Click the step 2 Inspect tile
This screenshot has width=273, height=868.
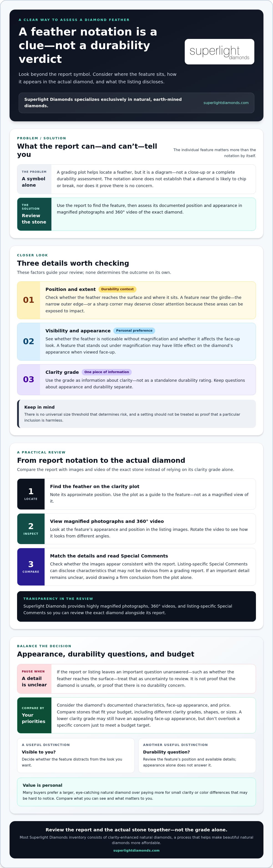31,529
